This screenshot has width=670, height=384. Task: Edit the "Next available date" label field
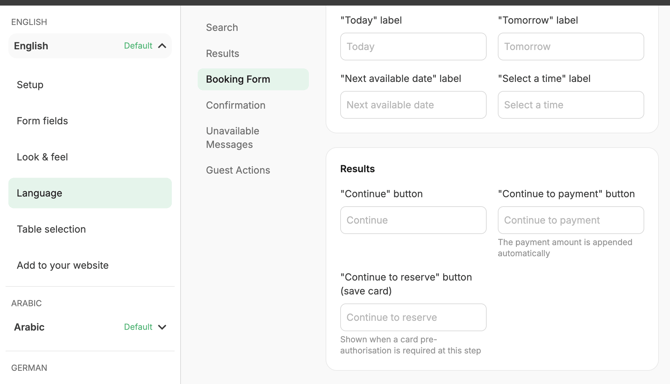[413, 105]
